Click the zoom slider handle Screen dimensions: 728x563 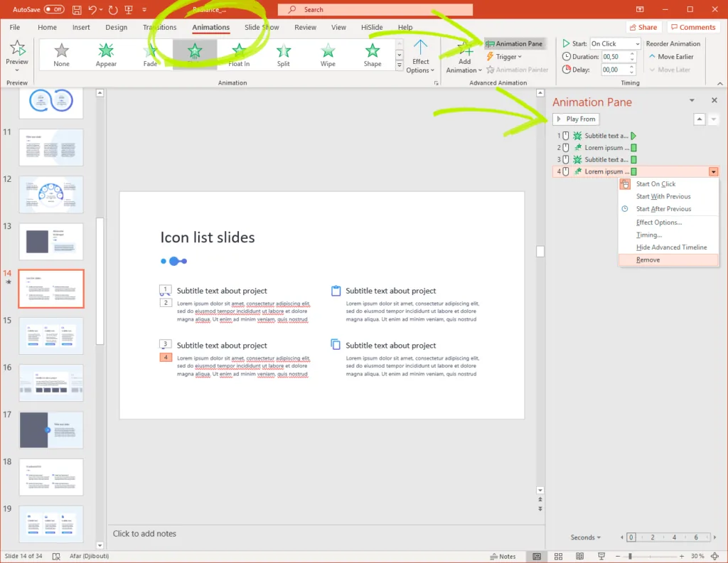pos(630,556)
